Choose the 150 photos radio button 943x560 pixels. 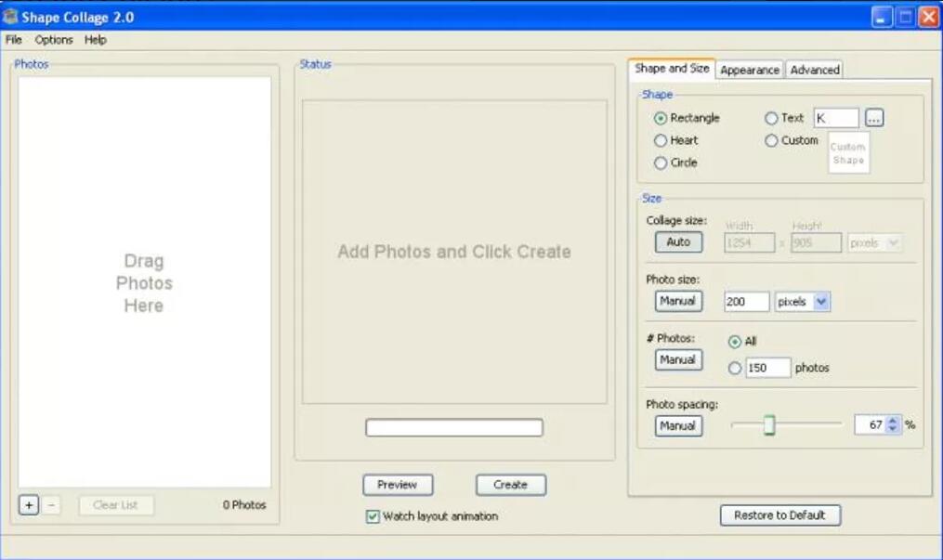734,368
